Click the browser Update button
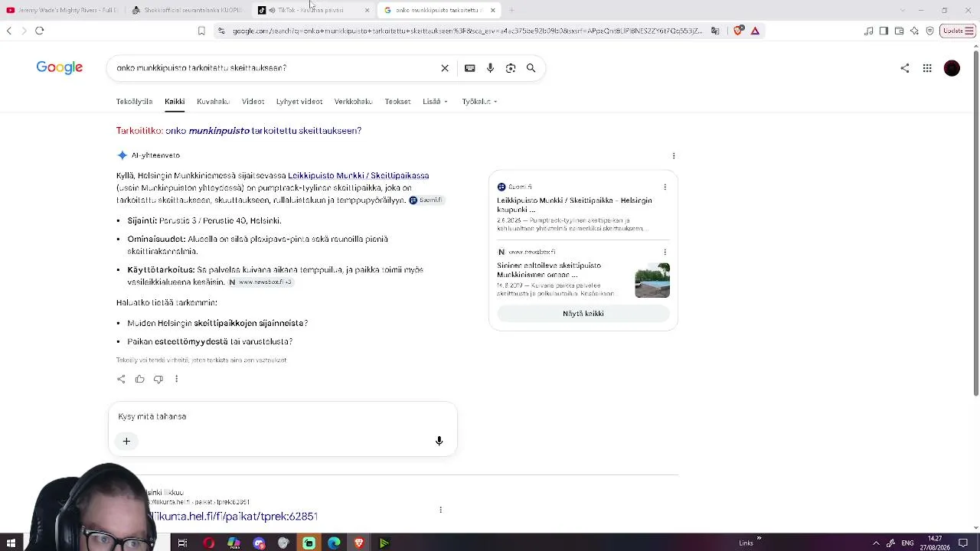 click(957, 31)
